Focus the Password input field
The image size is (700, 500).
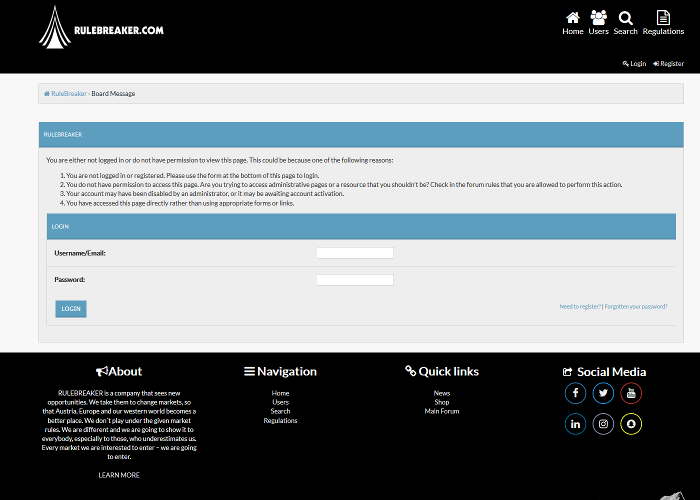354,280
